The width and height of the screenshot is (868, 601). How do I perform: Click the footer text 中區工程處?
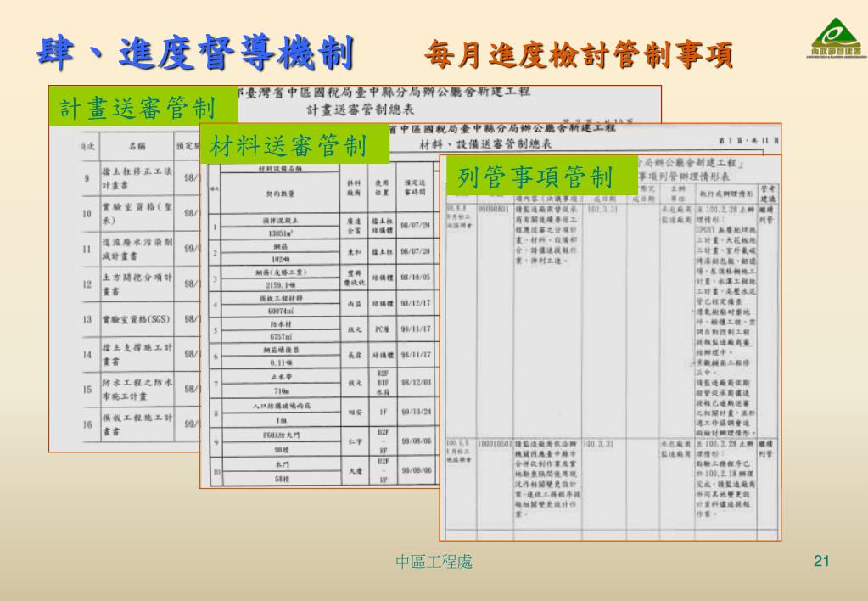pyautogui.click(x=434, y=562)
